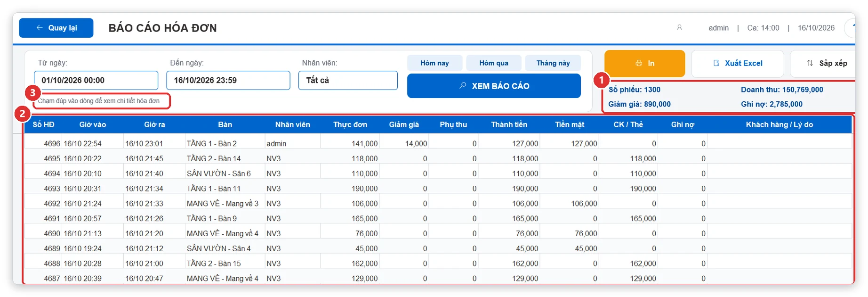Click the sort arrows icon in Sắp xếp
This screenshot has height=297, width=868.
(x=810, y=63)
